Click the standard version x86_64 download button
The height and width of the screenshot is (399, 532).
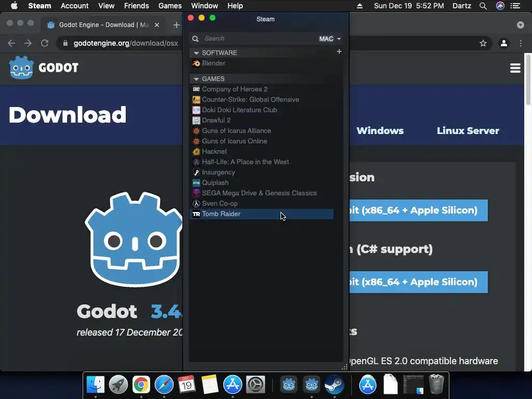[x=418, y=210]
